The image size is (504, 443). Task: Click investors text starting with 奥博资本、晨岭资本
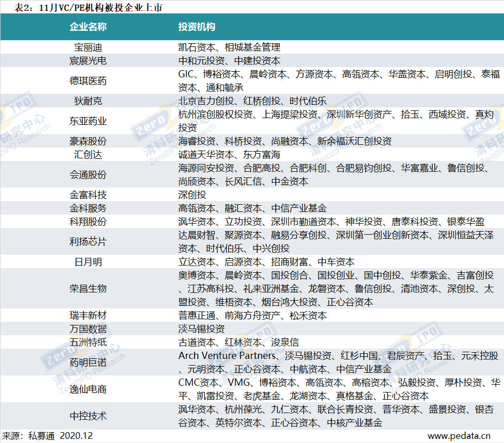click(336, 289)
